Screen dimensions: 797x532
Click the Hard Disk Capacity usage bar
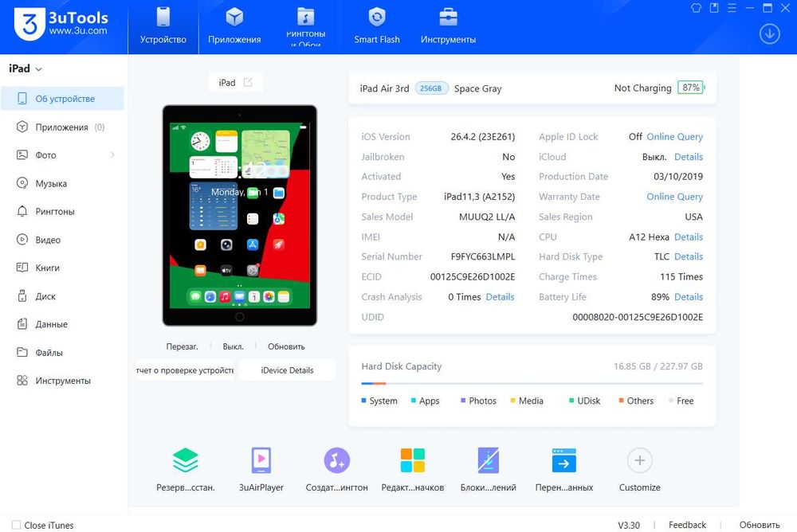click(x=532, y=383)
